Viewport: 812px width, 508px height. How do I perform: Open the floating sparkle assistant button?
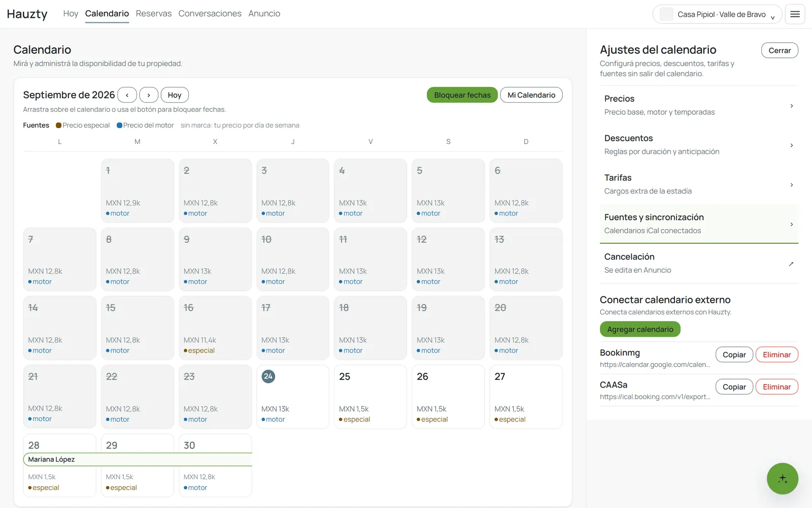(783, 479)
